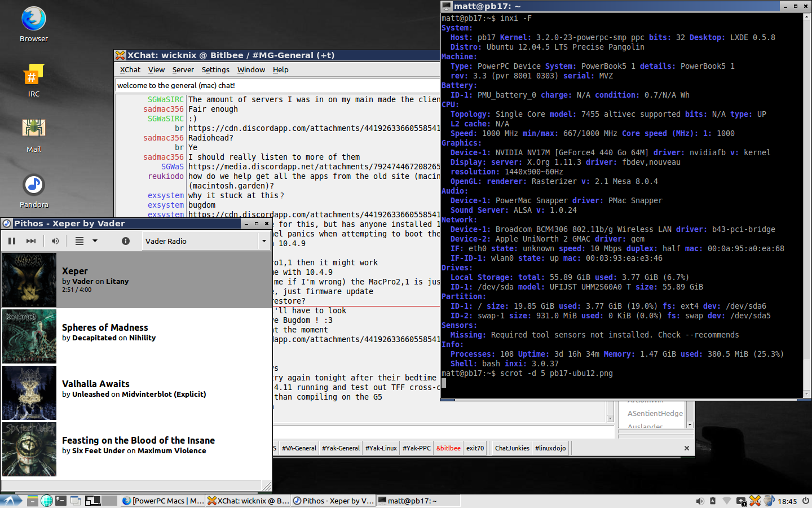Select the Spheres of Madness song row
The width and height of the screenshot is (812, 508).
(136, 336)
